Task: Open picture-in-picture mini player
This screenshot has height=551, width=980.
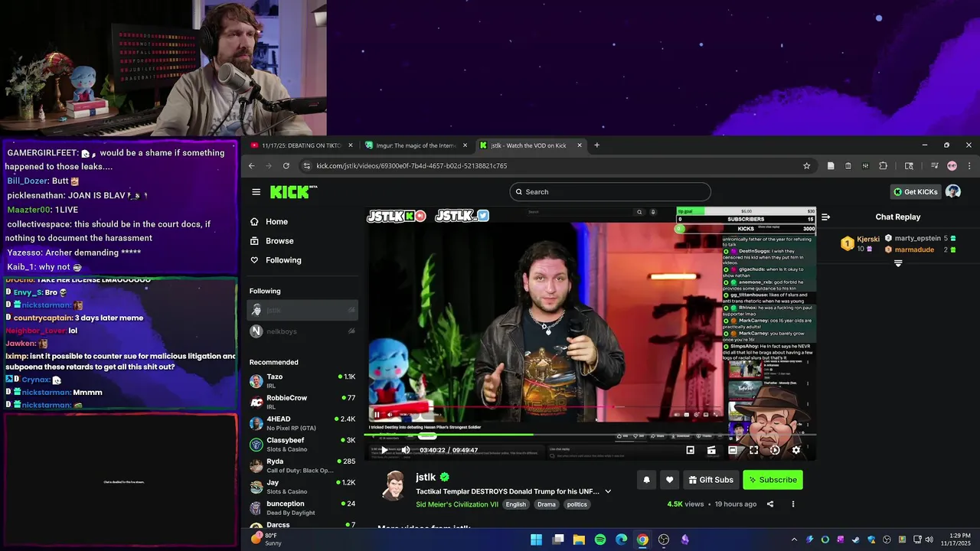Action: (x=690, y=450)
